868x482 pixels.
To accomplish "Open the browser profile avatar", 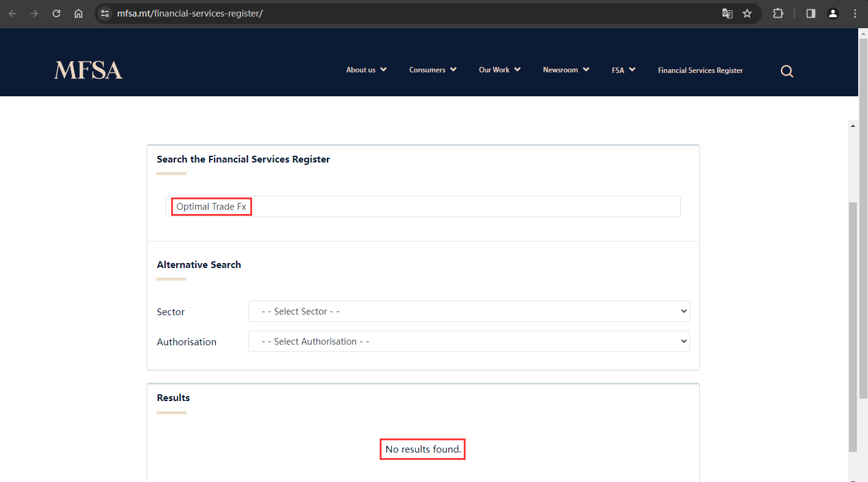I will [x=833, y=13].
